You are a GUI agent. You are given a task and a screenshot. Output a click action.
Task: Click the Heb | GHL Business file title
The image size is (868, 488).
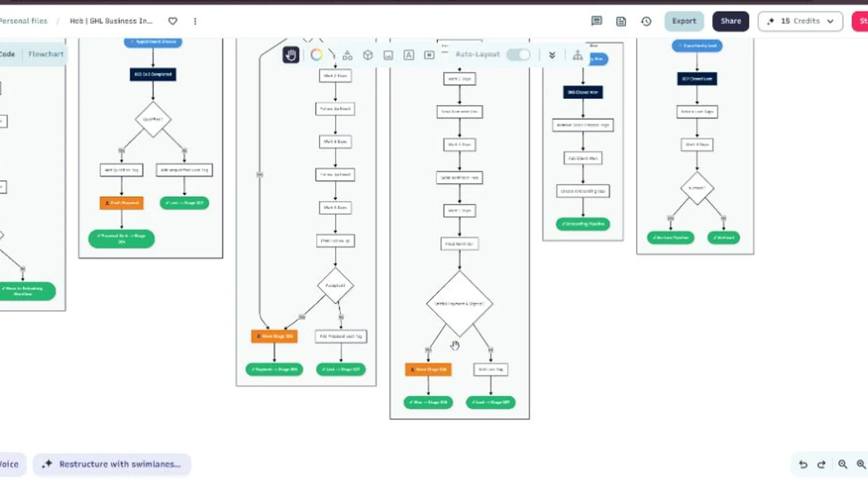[111, 21]
